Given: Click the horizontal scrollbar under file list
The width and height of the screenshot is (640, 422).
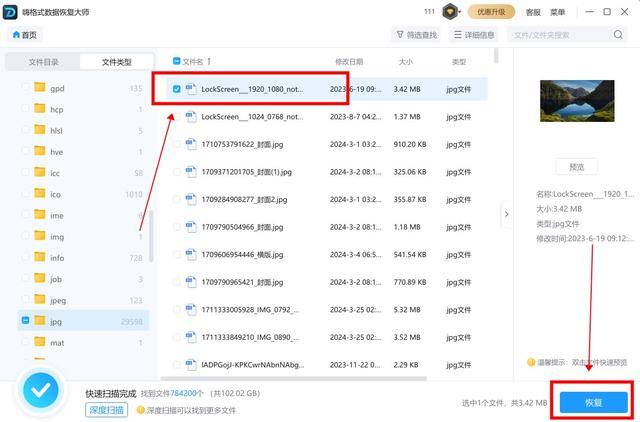Looking at the screenshot, I should pyautogui.click(x=294, y=378).
